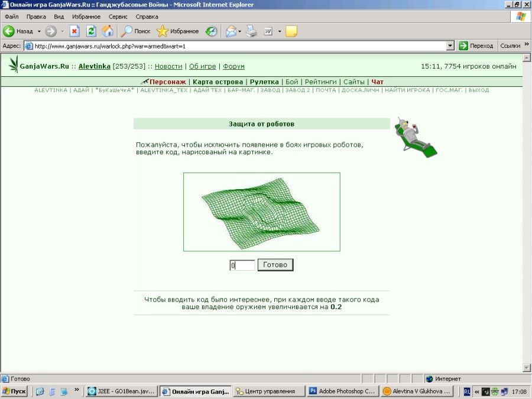The height and width of the screenshot is (399, 532).
Task: Expand the Ссылки links toolbar chevron
Action: tap(527, 44)
